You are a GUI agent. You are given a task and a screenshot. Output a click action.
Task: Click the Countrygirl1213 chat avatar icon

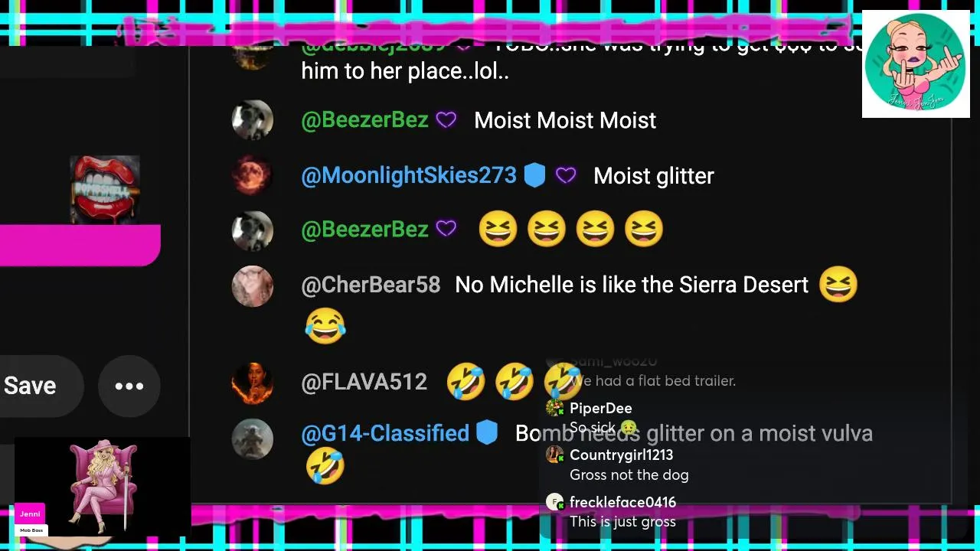click(x=555, y=455)
